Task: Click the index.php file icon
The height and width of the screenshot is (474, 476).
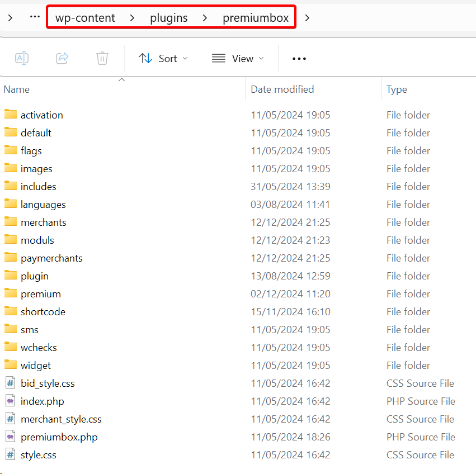Action: coord(11,401)
